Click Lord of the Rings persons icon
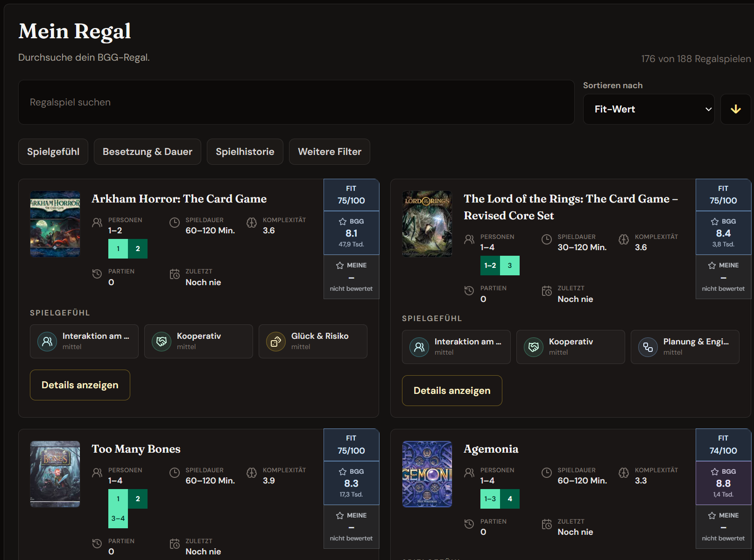 pos(469,239)
